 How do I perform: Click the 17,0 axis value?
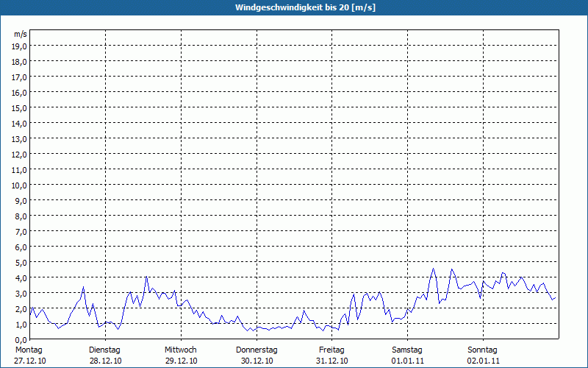[x=21, y=77]
